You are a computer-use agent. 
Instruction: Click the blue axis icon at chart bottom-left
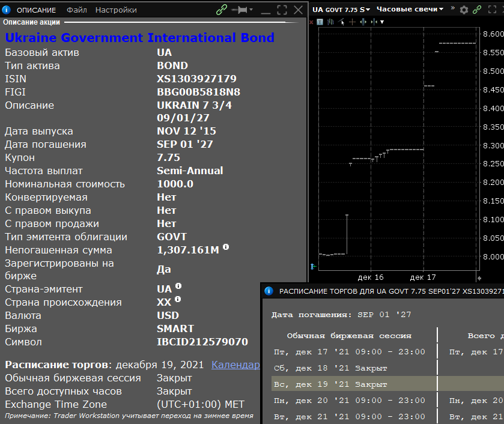(313, 267)
